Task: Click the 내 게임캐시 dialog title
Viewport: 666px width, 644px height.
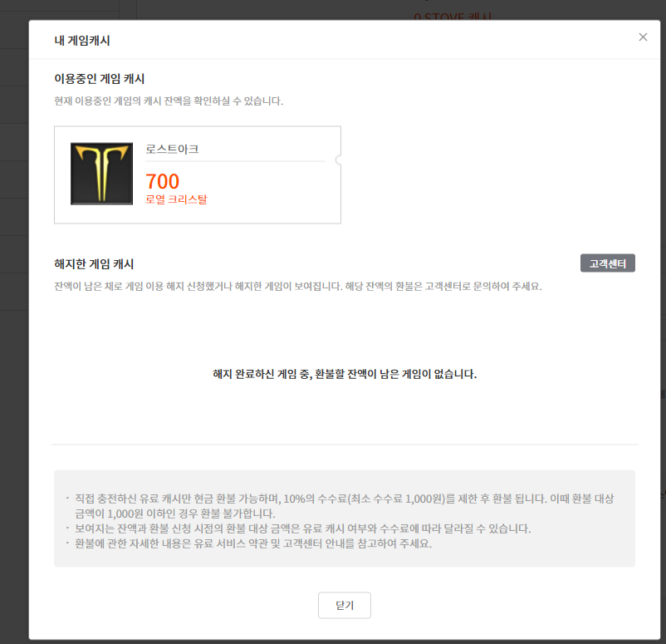Action: tap(82, 41)
